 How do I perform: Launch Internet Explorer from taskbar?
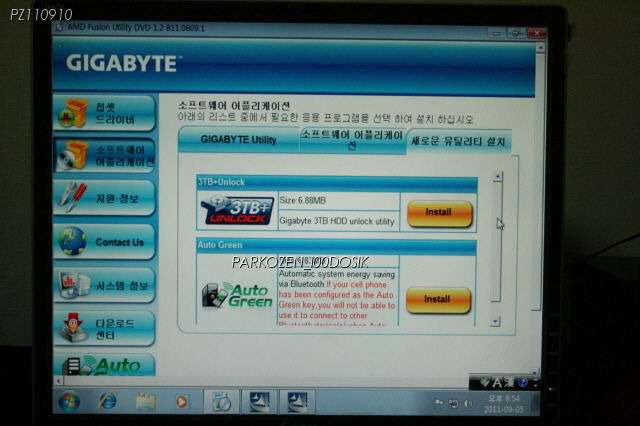point(107,402)
